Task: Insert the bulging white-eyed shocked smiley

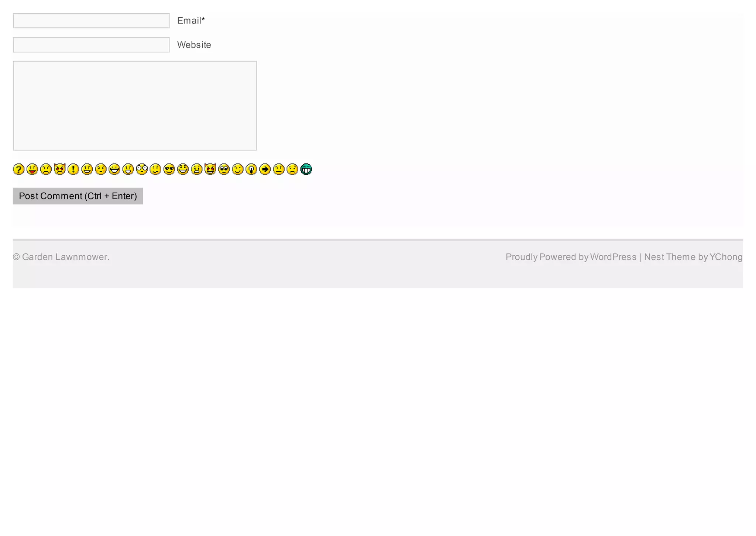Action: pyautogui.click(x=141, y=169)
